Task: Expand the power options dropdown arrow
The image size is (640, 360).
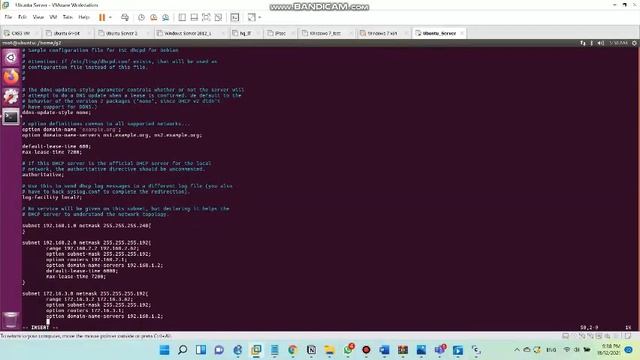Action: (x=110, y=17)
